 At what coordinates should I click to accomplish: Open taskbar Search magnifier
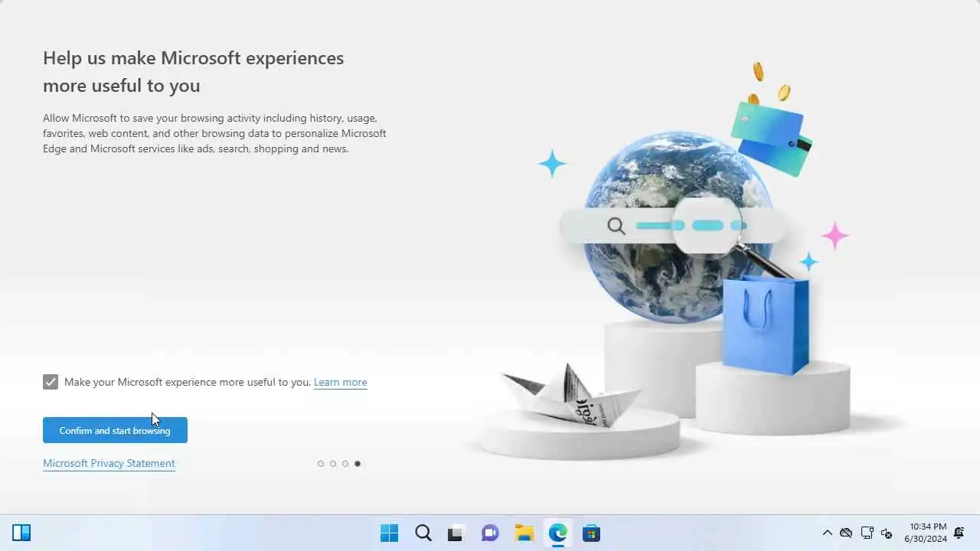[x=423, y=533]
